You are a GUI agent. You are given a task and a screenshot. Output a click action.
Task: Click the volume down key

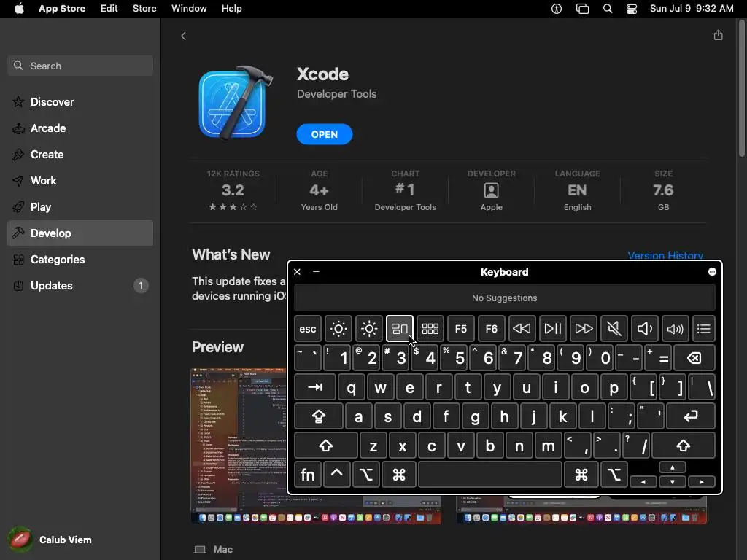click(x=645, y=329)
